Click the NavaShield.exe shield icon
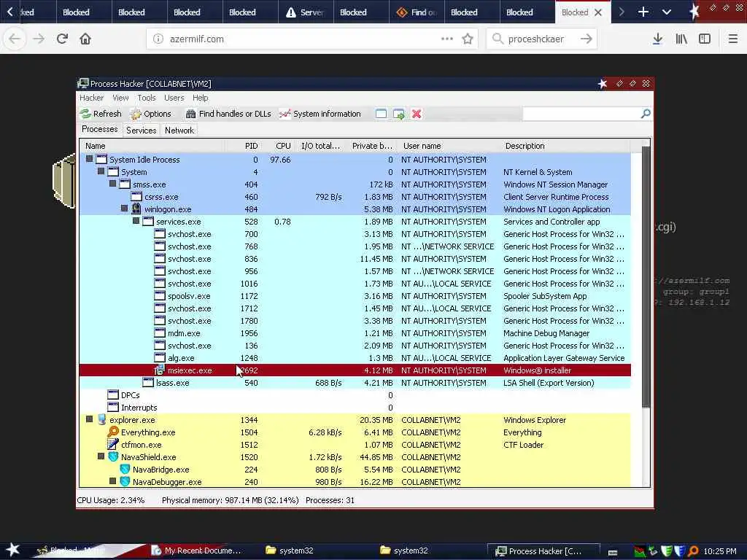Image resolution: width=747 pixels, height=560 pixels. coord(113,456)
